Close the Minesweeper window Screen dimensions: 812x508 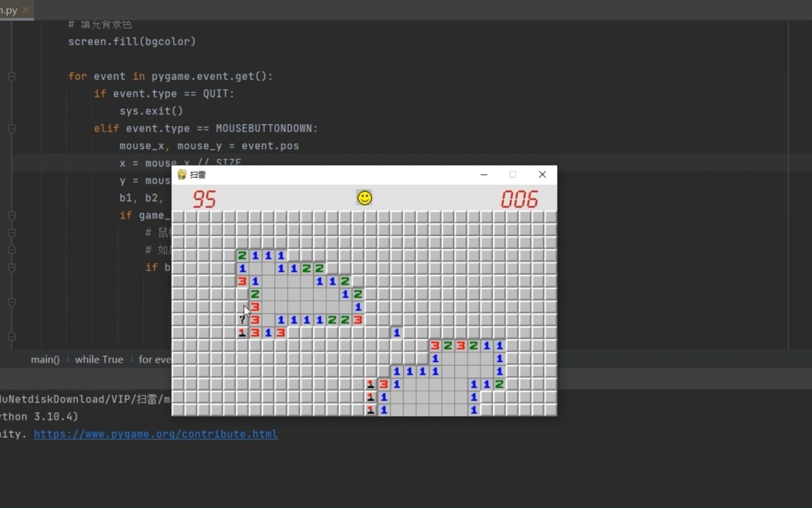pos(542,175)
